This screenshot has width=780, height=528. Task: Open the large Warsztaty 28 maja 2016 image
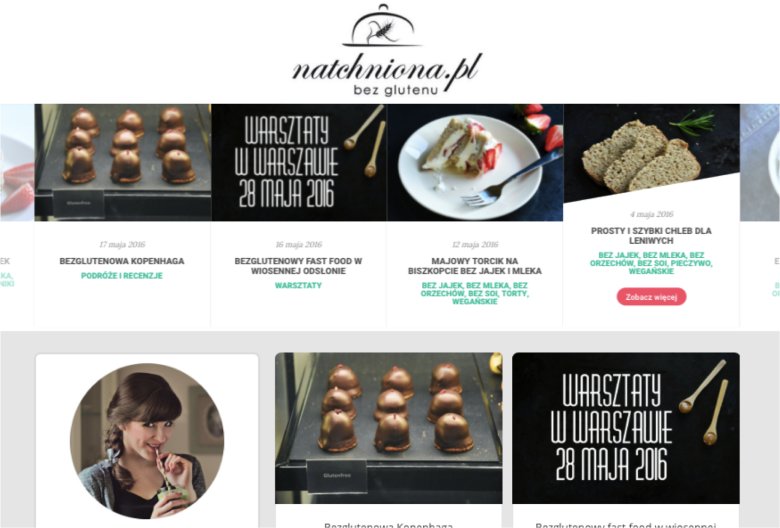click(x=626, y=428)
